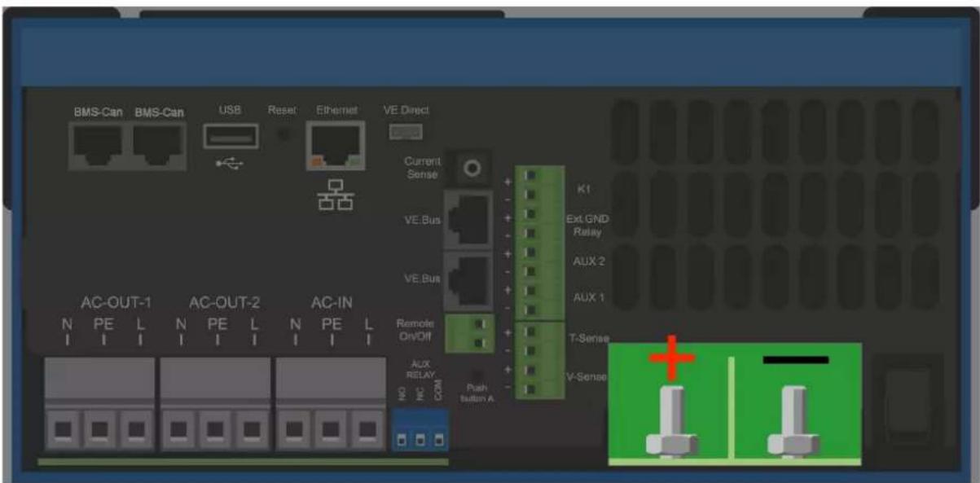980x483 pixels.
Task: Click the "AC-OUT-2" label
Action: click(224, 303)
